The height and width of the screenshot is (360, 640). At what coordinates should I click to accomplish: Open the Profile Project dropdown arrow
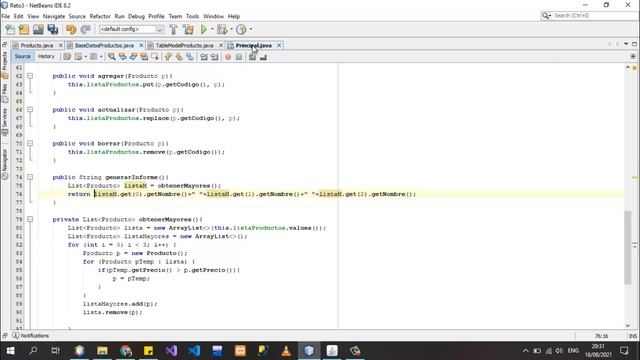251,29
